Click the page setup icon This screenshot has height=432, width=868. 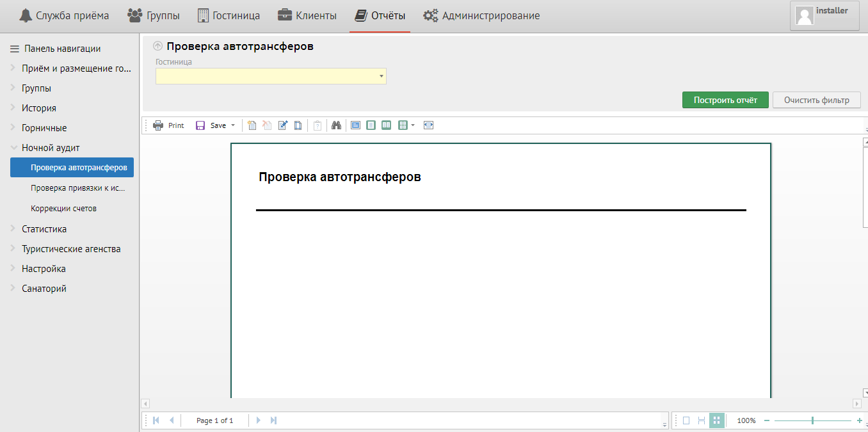(298, 125)
